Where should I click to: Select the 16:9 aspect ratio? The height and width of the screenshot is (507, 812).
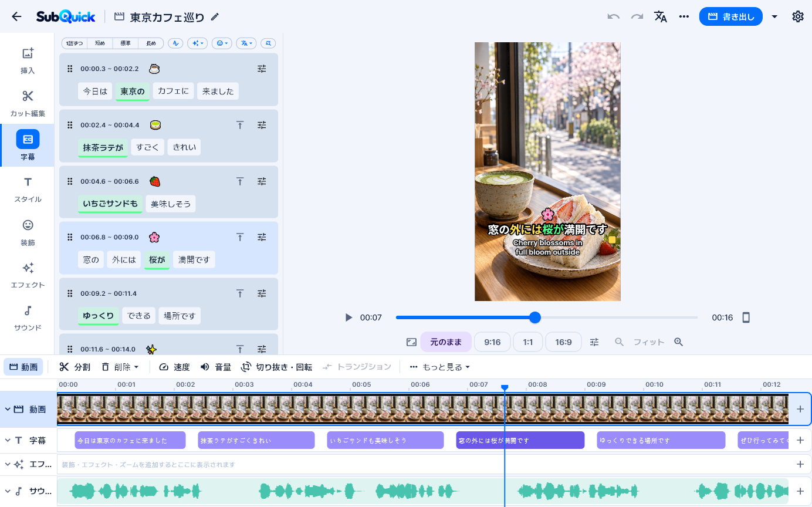pos(563,342)
